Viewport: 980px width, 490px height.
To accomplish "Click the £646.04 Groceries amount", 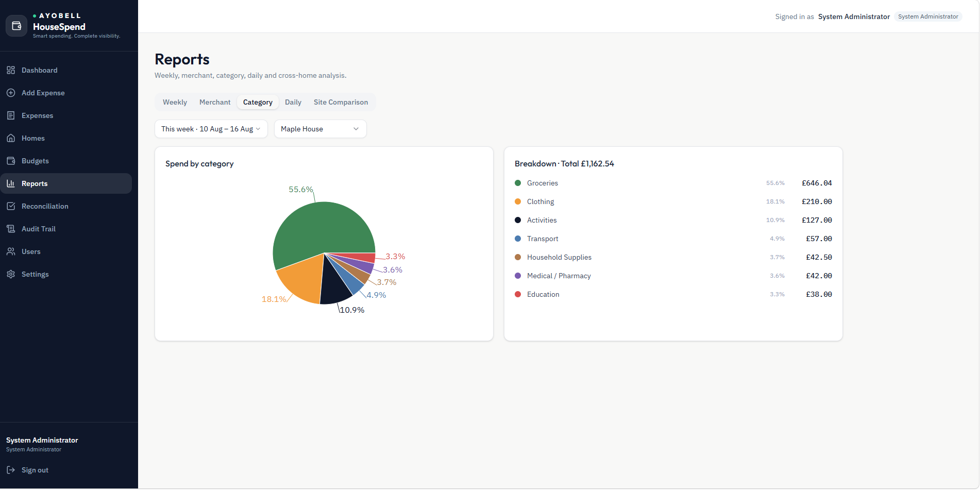I will point(817,183).
